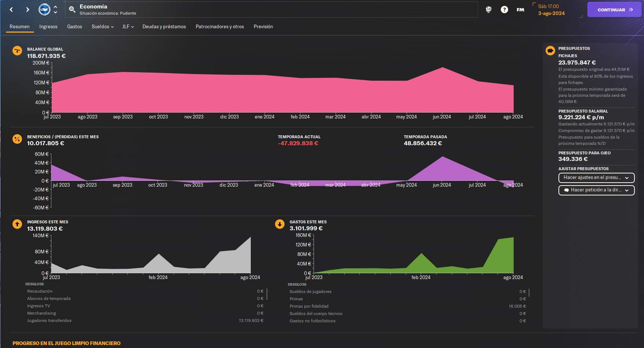Expand the JLF dropdown tab

tap(128, 27)
